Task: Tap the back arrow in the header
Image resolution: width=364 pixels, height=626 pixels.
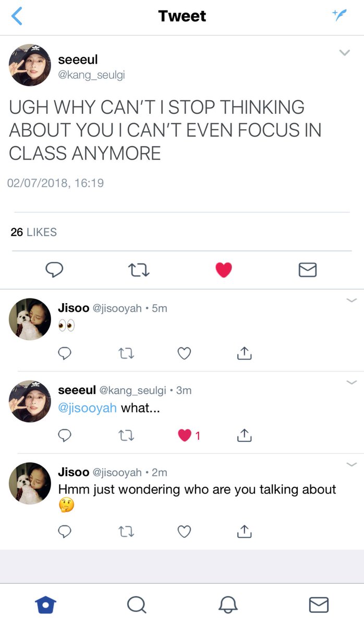Action: [x=17, y=17]
